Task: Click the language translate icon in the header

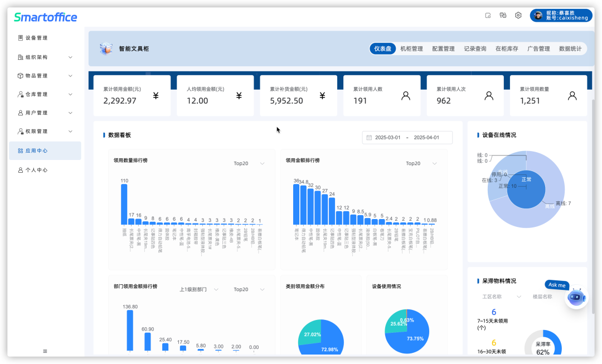Action: pos(503,16)
